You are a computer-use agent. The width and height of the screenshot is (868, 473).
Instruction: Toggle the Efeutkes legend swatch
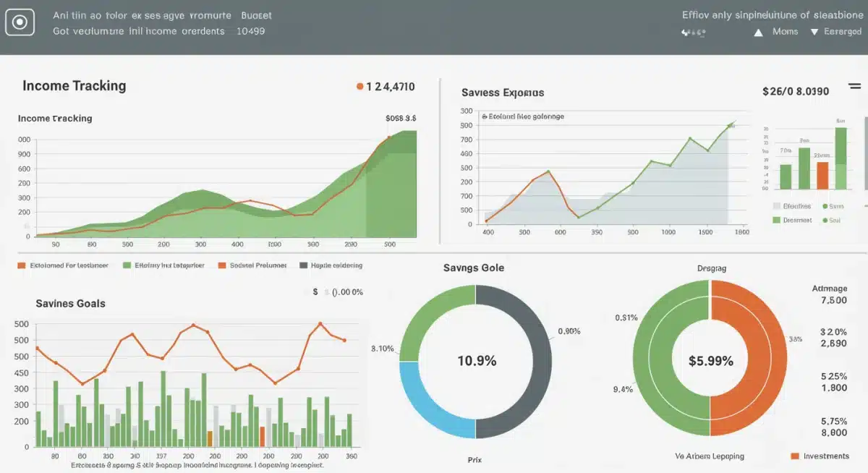pos(777,206)
